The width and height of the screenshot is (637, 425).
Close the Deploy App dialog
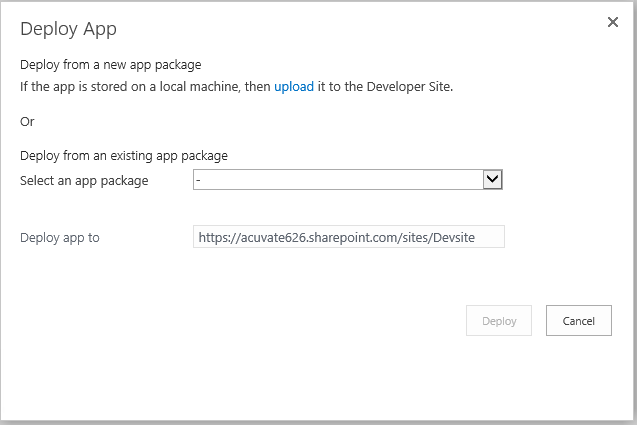(x=613, y=22)
